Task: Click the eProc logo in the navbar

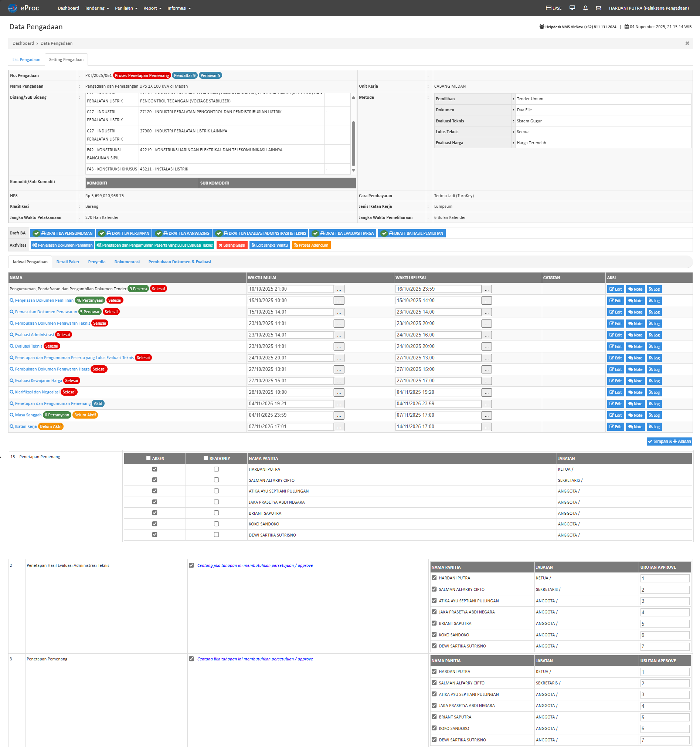Action: point(23,8)
